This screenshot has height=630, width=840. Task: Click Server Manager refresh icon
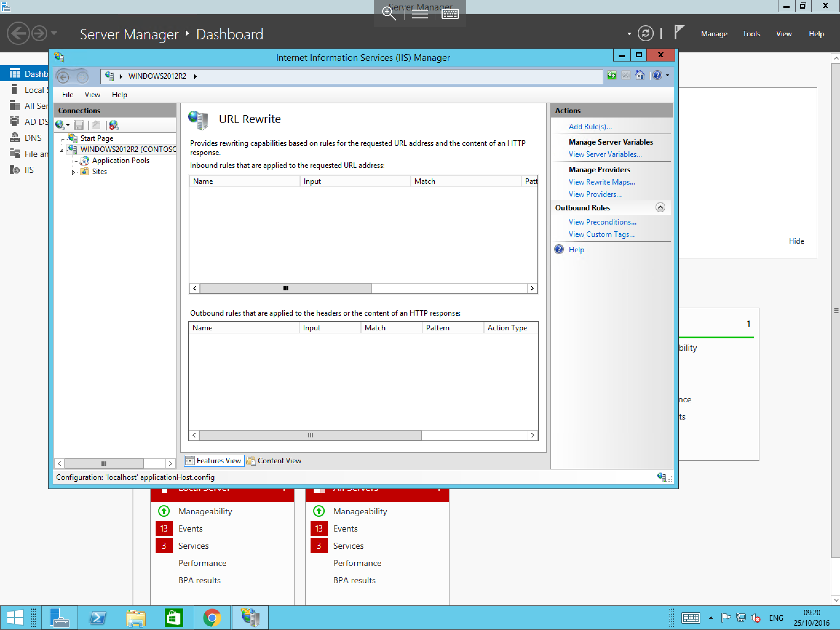pos(645,34)
